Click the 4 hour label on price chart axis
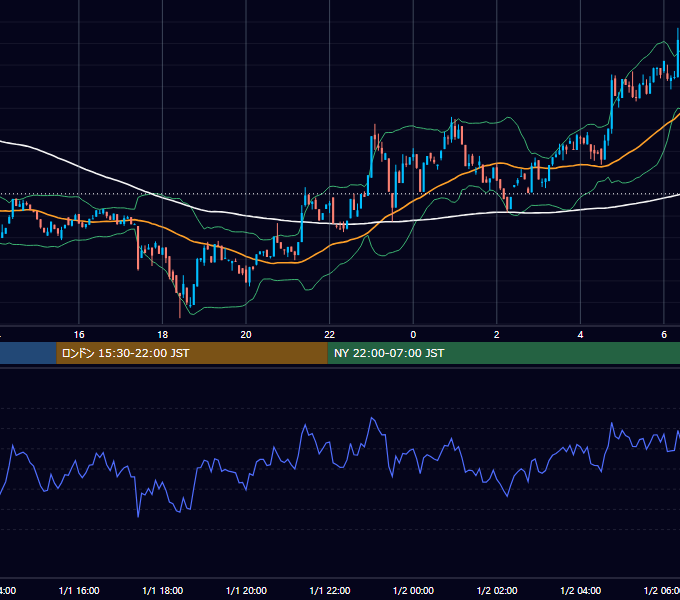The width and height of the screenshot is (680, 600). (x=580, y=335)
